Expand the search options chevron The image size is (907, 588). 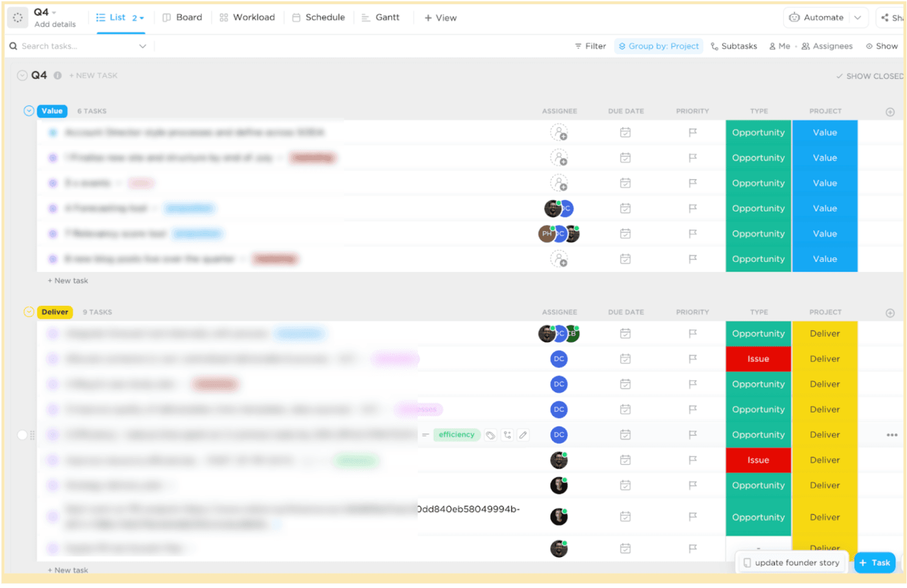click(x=143, y=46)
